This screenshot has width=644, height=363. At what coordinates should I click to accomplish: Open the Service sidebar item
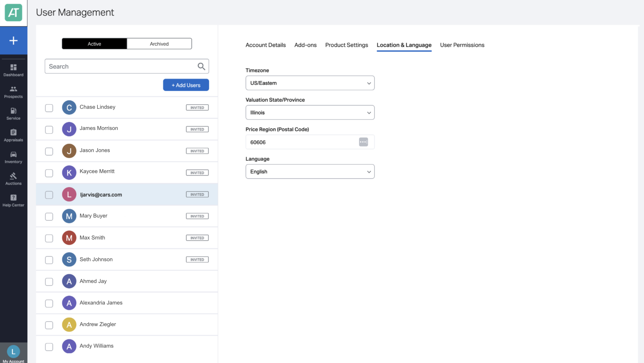[x=13, y=114]
